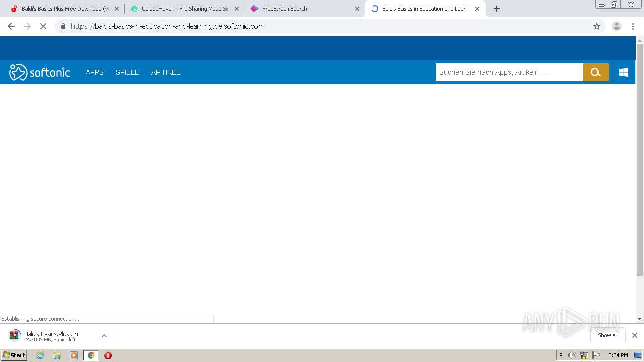This screenshot has width=644, height=362.
Task: Open a new browser tab
Action: 497,9
